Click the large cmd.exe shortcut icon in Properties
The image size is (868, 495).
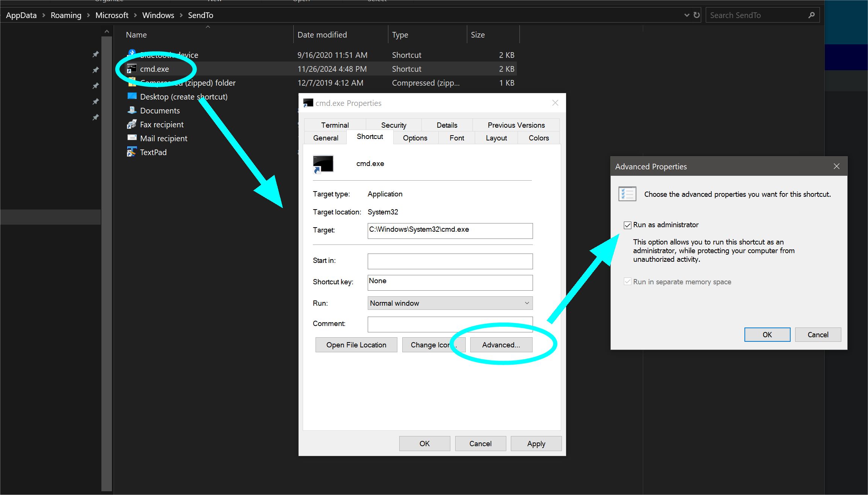(x=323, y=164)
